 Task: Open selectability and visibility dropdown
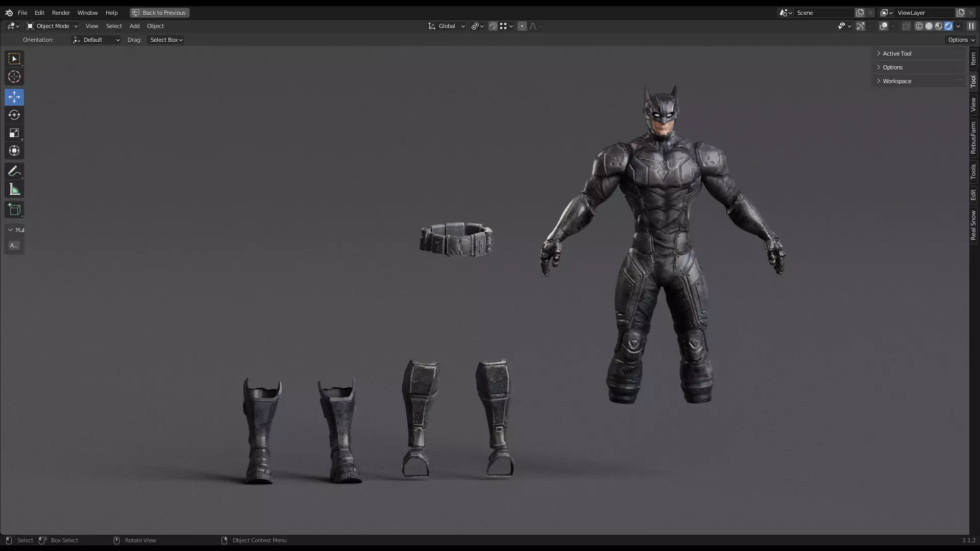click(844, 26)
